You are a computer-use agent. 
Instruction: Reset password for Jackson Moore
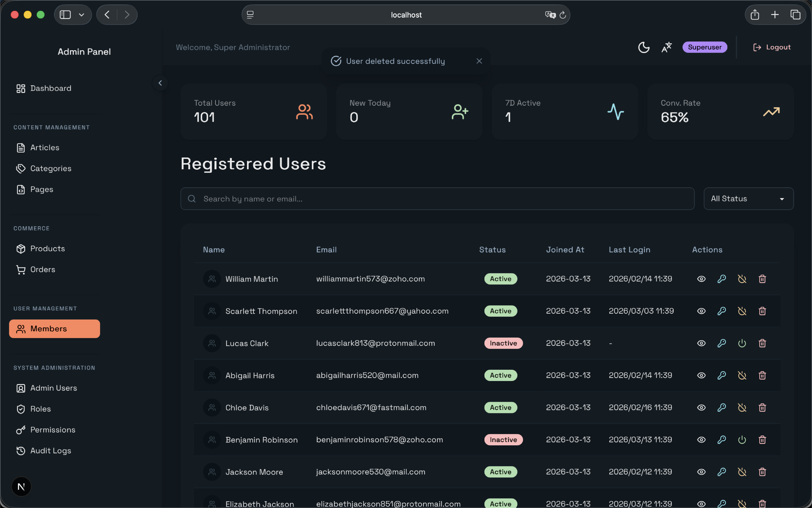[x=722, y=472]
